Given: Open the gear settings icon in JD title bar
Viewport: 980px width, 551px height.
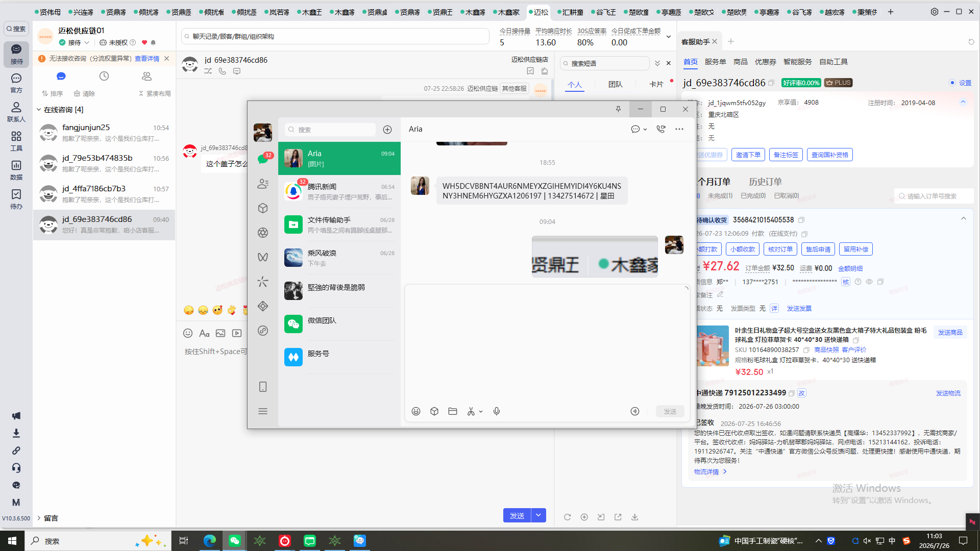Looking at the screenshot, I should 935,12.
